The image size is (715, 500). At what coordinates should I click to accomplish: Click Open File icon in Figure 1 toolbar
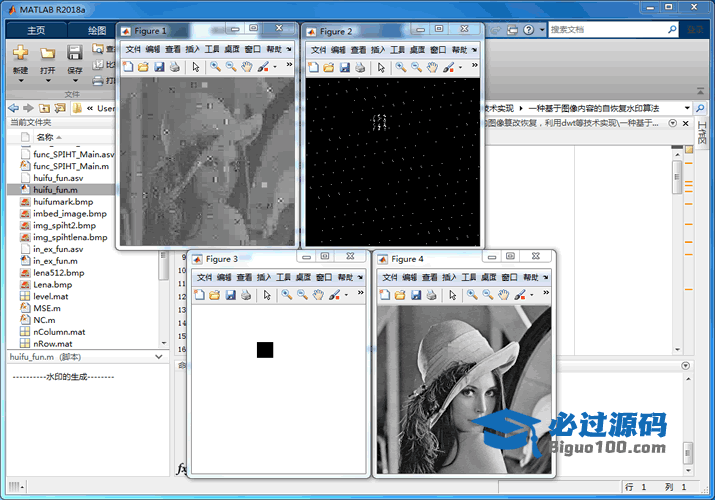click(x=143, y=67)
